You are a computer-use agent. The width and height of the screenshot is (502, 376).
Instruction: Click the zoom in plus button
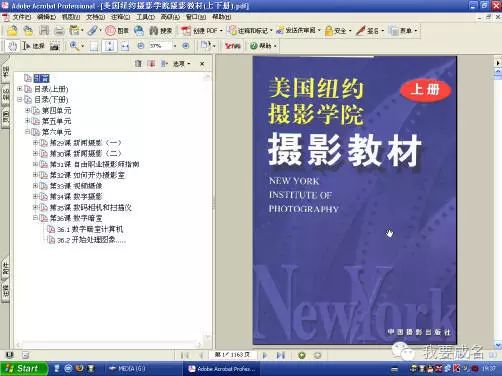tap(186, 46)
